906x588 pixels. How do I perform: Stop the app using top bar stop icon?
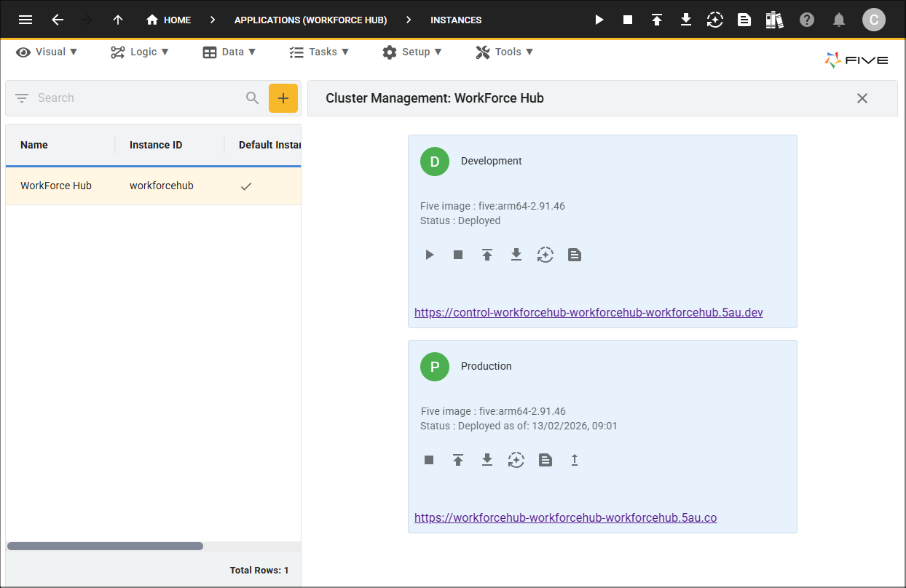628,20
